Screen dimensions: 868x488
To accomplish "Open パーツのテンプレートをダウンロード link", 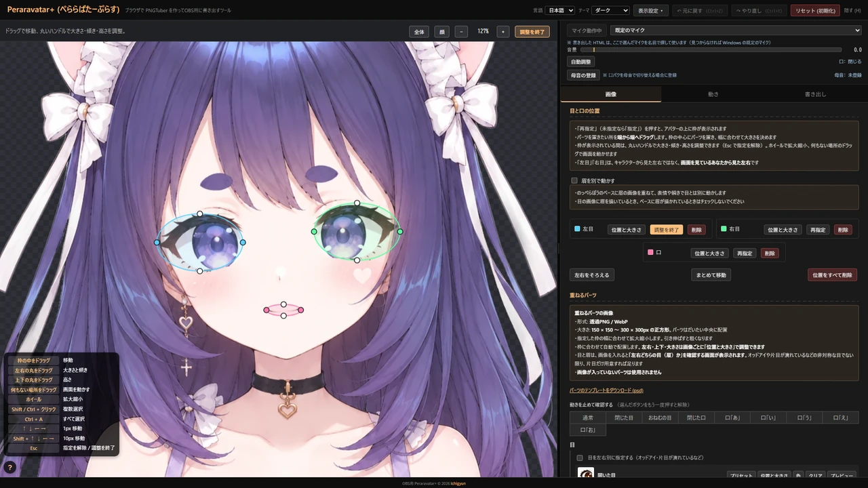I will [x=606, y=390].
